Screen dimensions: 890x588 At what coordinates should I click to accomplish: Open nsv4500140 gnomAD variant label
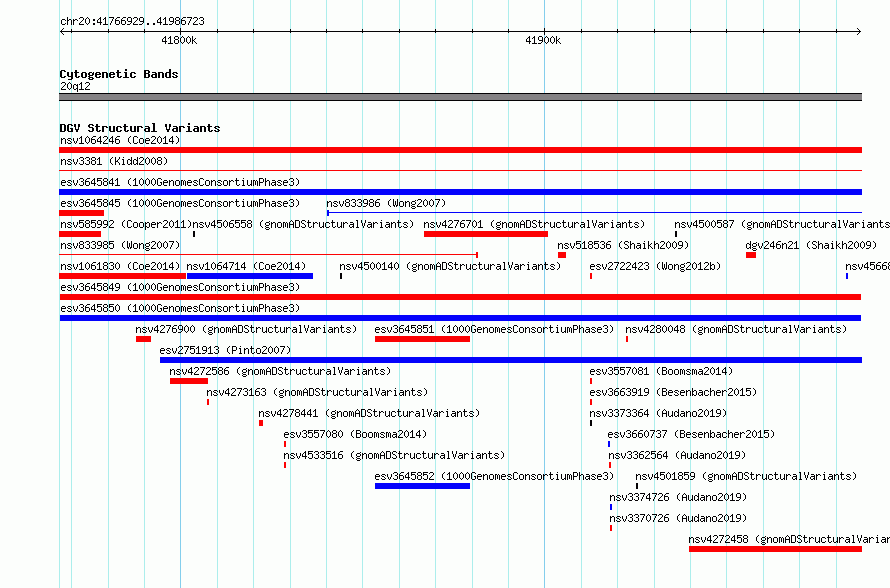click(x=450, y=266)
